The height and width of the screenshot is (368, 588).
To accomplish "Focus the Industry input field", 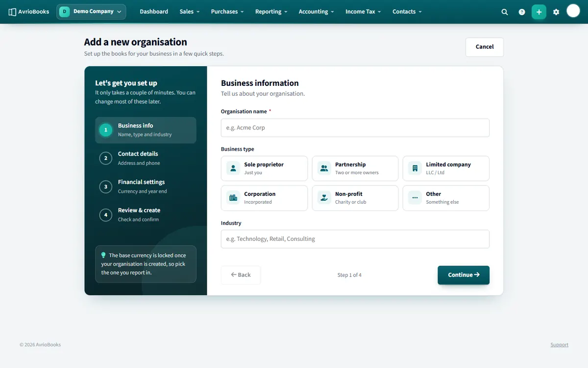I will point(355,239).
